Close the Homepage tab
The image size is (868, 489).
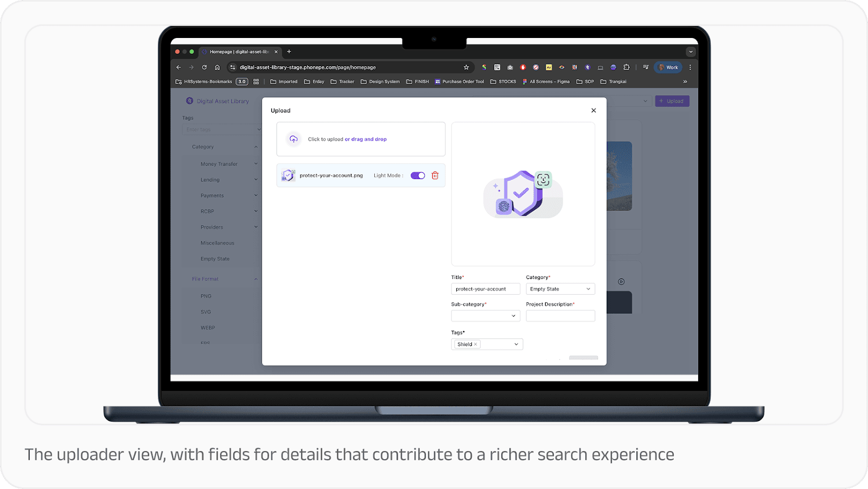click(x=276, y=52)
